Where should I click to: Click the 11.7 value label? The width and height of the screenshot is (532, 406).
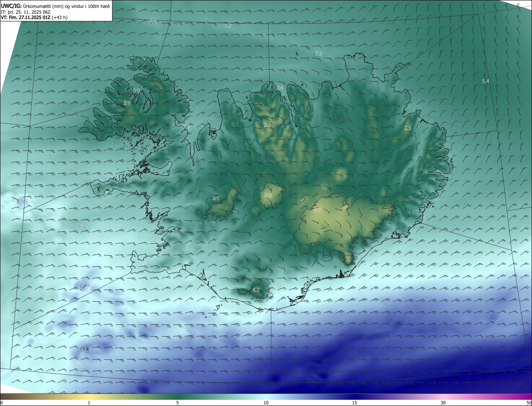[x=84, y=287]
